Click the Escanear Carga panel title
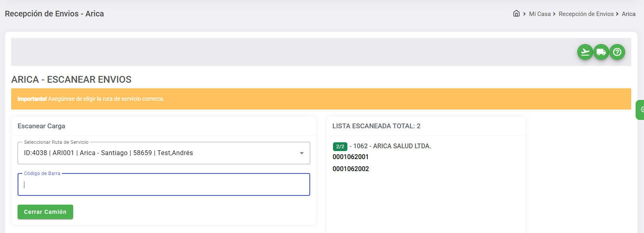This screenshot has height=233, width=644. click(41, 126)
